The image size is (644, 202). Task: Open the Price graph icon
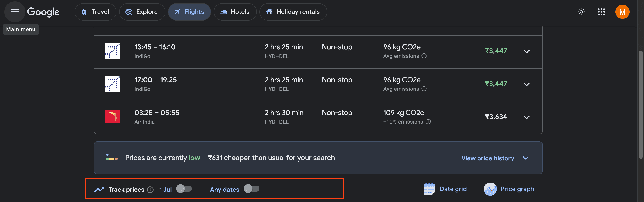(490, 189)
